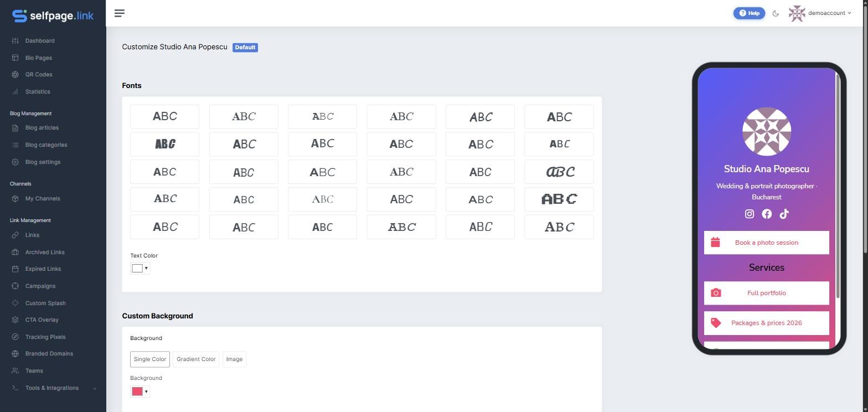Viewport: 868px width, 412px height.
Task: Select Image background option
Action: (x=234, y=359)
